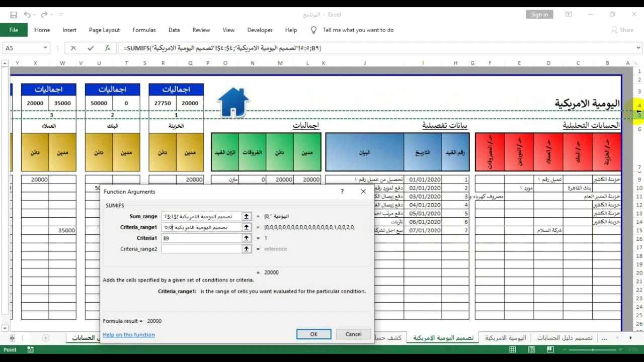The width and height of the screenshot is (644, 362).
Task: Select the تصميم اليومية الامريكية sheet tab
Action: click(x=443, y=338)
